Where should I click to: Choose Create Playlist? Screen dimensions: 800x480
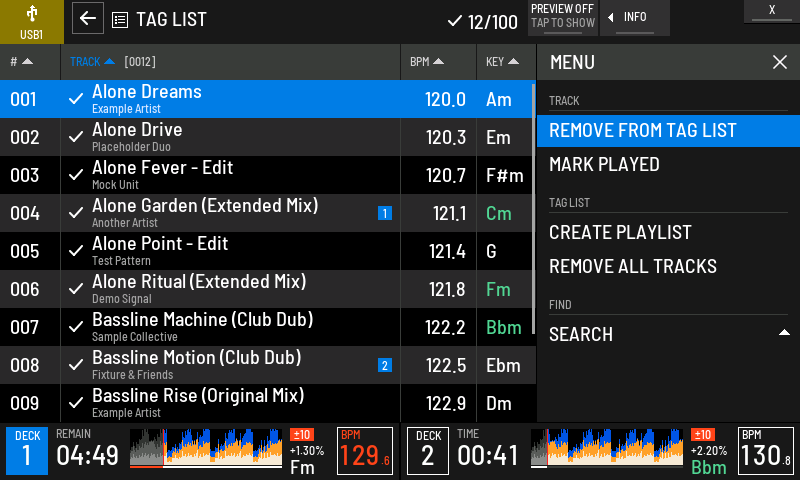pos(668,233)
